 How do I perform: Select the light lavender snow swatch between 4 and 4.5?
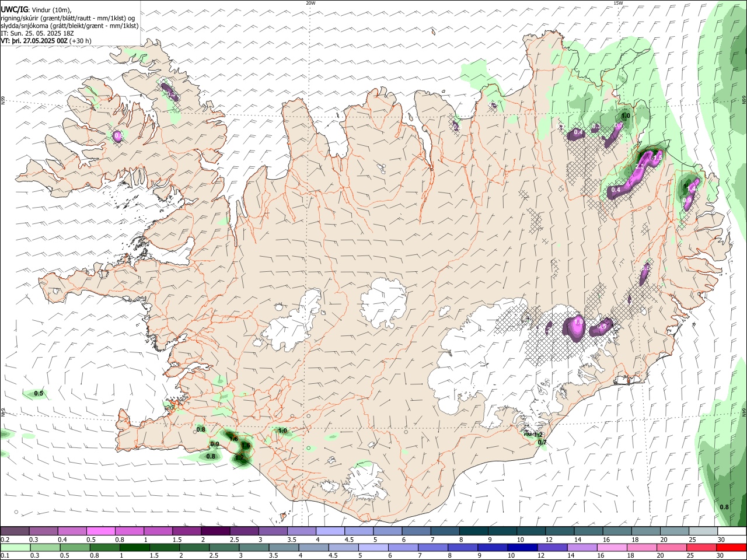coord(330,531)
